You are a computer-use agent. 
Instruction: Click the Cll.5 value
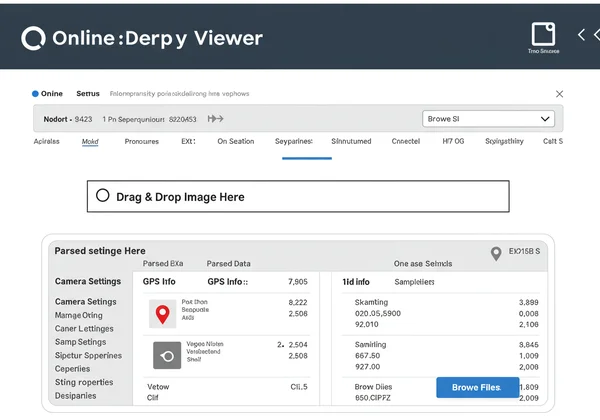298,387
